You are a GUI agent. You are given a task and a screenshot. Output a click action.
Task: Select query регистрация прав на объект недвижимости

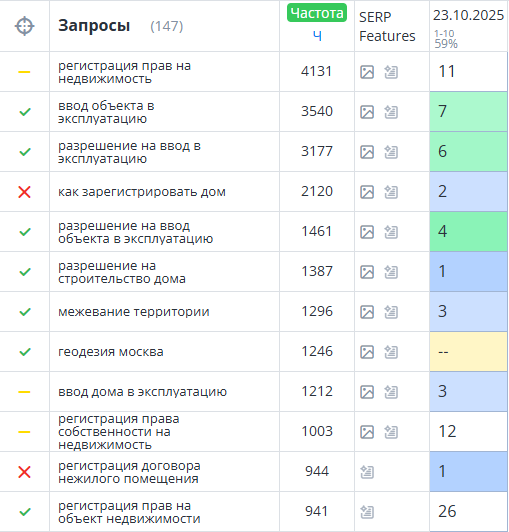(129, 512)
